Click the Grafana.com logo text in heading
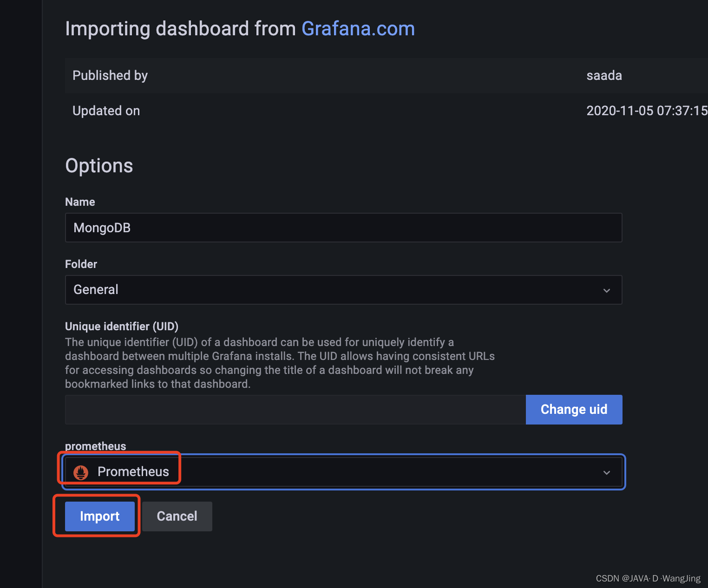708x588 pixels. 358,28
